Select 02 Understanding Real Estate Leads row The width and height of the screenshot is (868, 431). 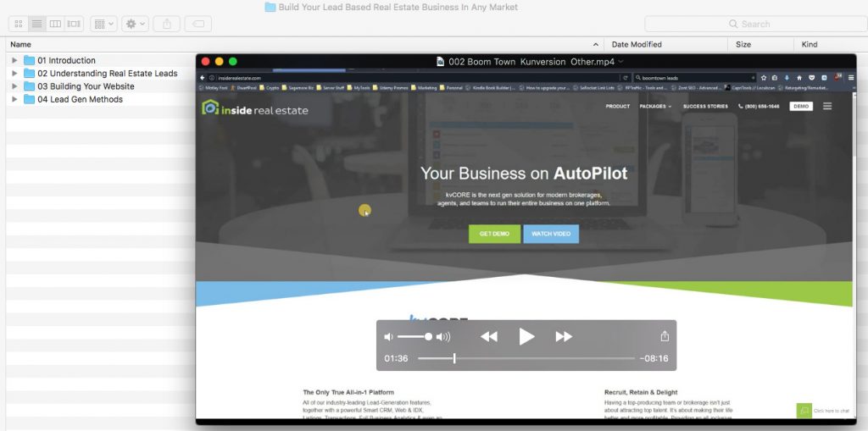[101, 73]
